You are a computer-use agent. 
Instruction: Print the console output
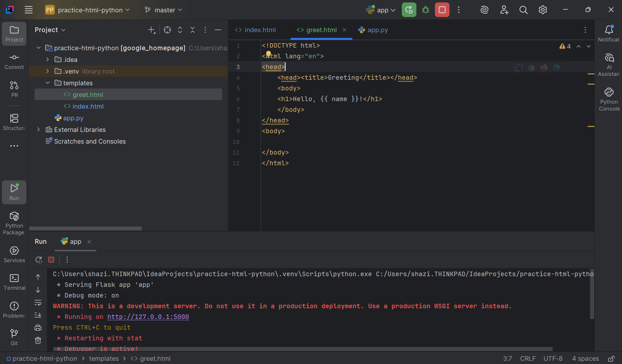coord(38,328)
